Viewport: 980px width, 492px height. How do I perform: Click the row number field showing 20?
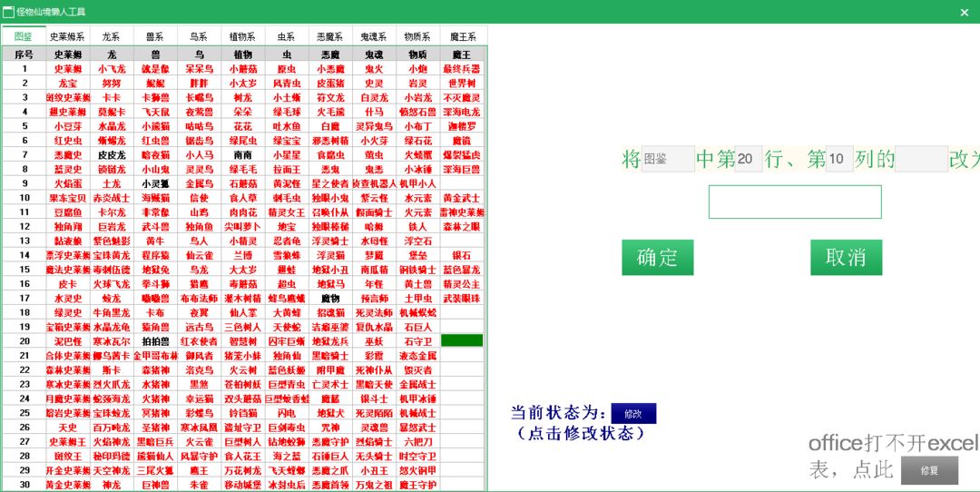pos(748,159)
